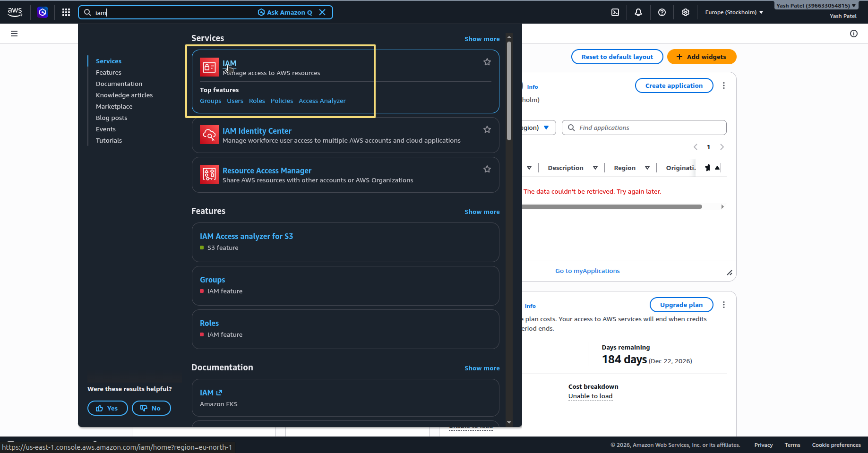Screen dimensions: 868x453
Task: Open the Amazon Q assistant icon in top bar
Action: (x=43, y=12)
